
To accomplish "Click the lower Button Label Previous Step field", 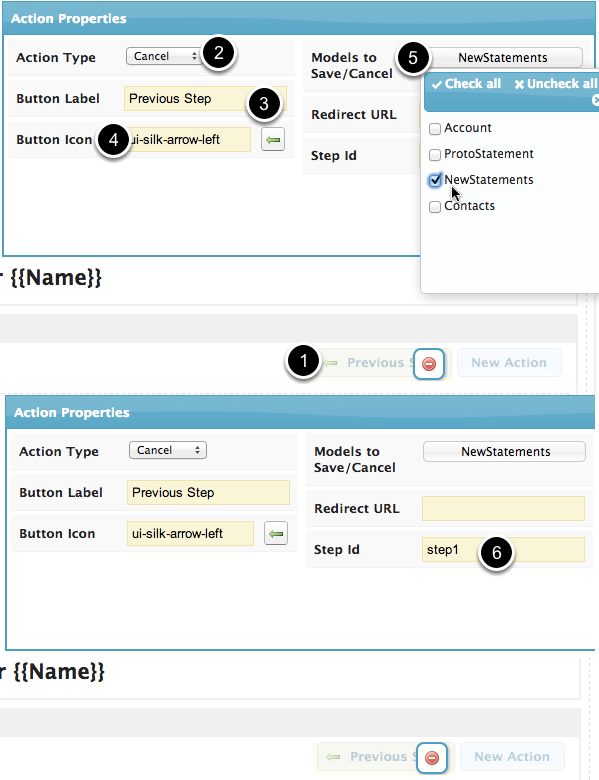I will tap(208, 492).
